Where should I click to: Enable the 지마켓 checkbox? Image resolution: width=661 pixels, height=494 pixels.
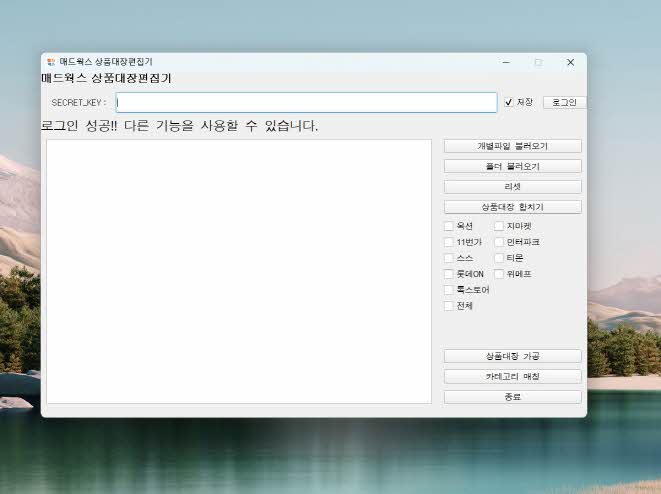click(499, 226)
